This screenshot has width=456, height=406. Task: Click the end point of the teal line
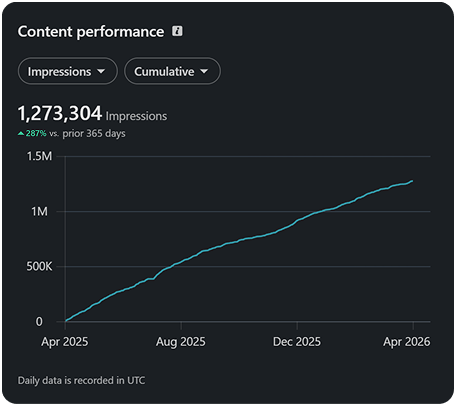click(x=412, y=181)
